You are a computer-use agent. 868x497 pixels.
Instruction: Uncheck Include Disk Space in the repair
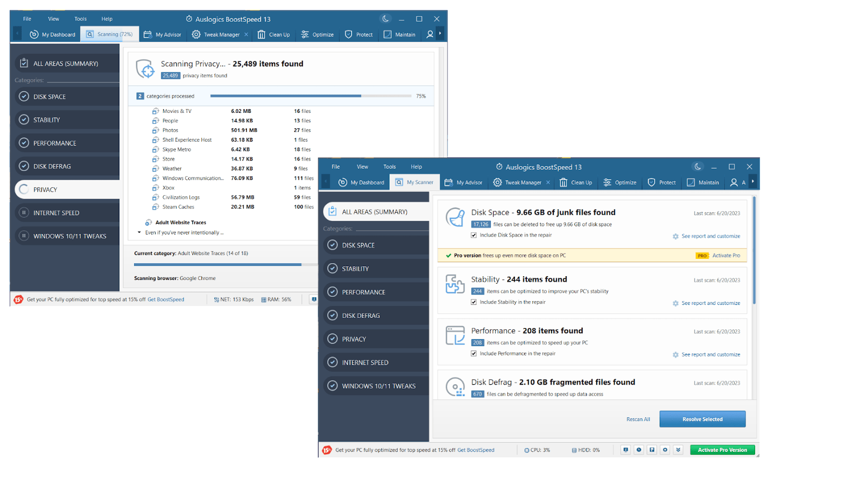(474, 235)
